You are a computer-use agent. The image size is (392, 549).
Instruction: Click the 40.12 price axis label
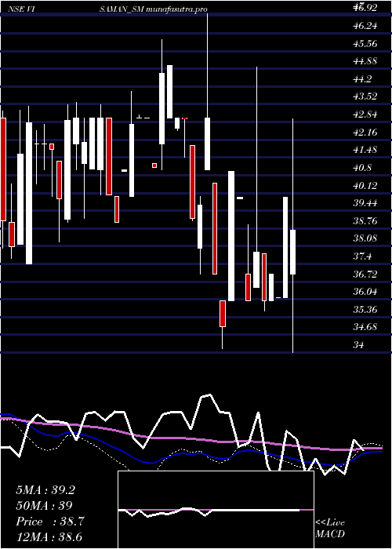(x=365, y=186)
